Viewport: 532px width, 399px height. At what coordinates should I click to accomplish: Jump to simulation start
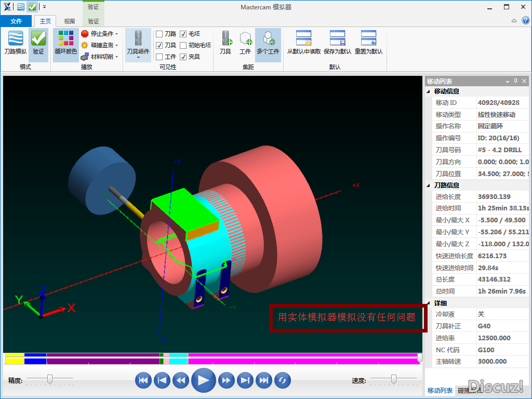coord(143,380)
